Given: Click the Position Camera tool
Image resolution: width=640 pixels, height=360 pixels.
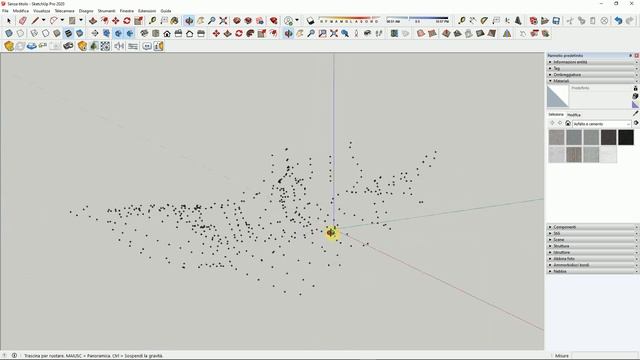Looking at the screenshot, I should (356, 33).
